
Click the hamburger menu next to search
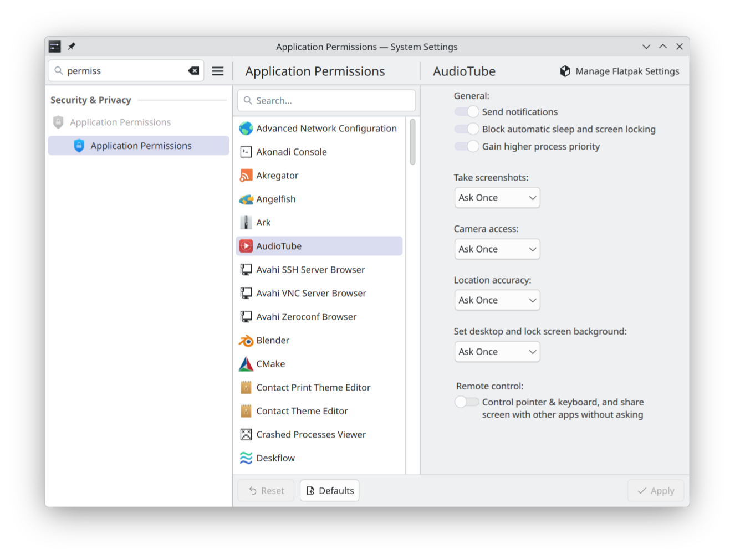point(218,71)
